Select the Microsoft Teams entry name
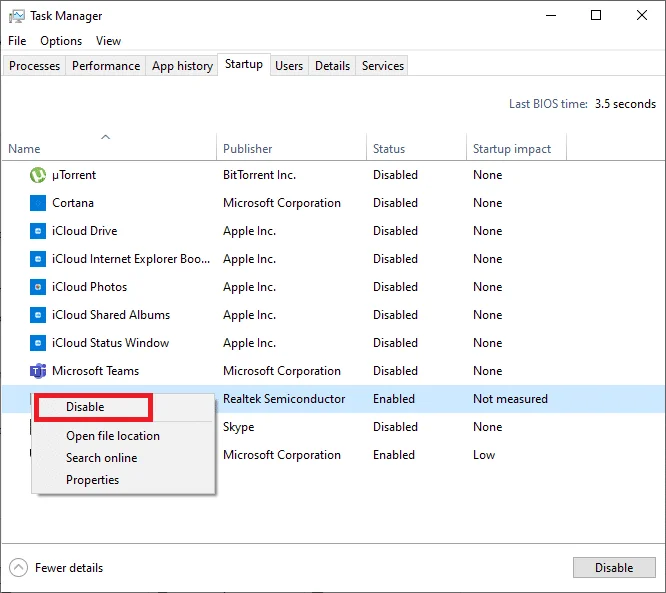 click(95, 371)
